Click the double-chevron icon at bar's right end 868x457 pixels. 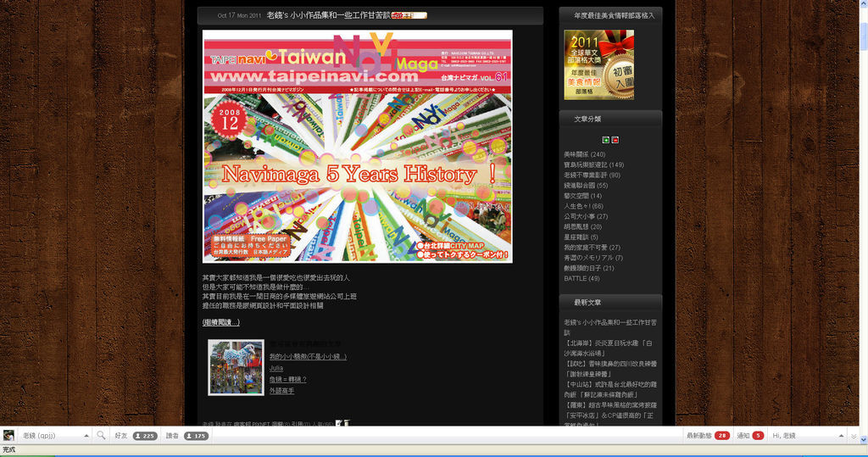854,437
